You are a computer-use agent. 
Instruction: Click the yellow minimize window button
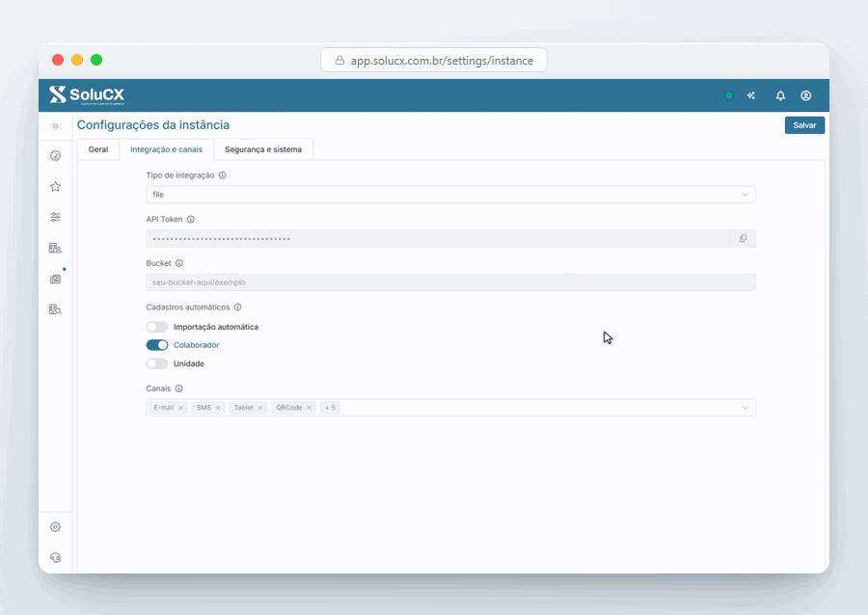[x=77, y=60]
